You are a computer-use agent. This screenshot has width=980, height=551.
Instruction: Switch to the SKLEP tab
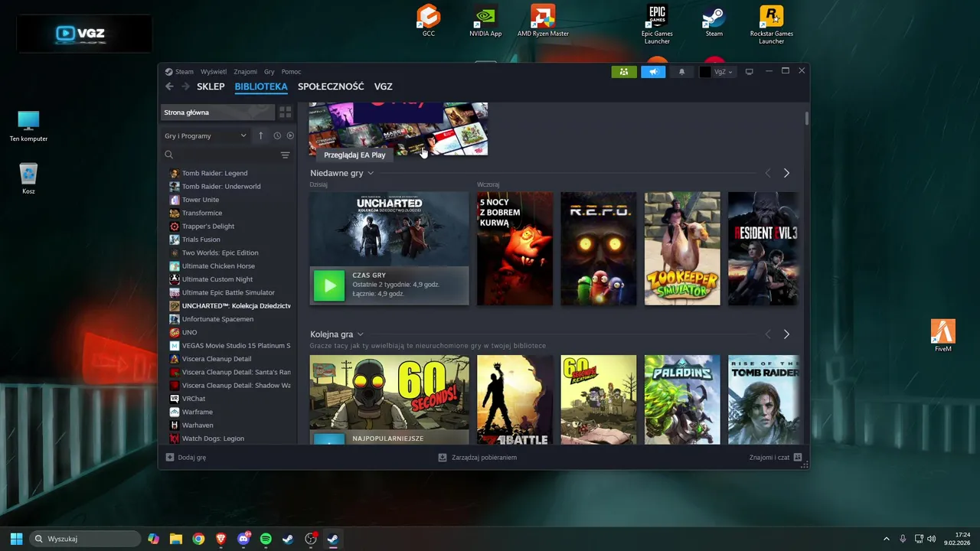[x=211, y=86]
